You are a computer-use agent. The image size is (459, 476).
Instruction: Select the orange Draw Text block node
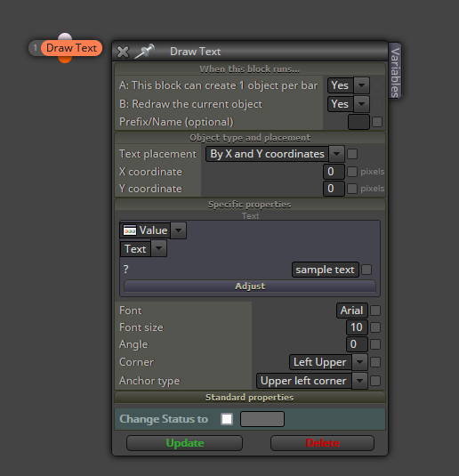click(x=71, y=48)
